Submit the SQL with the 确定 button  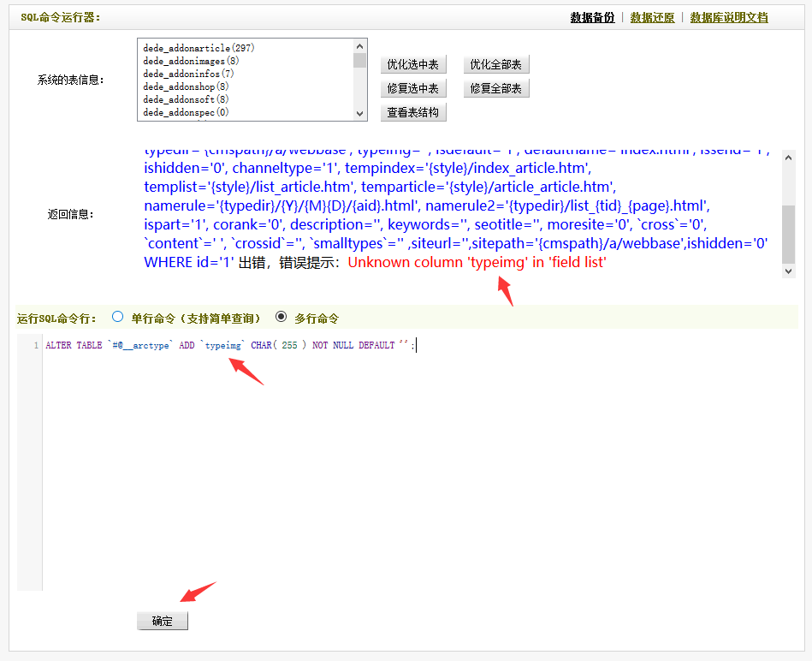pyautogui.click(x=163, y=621)
